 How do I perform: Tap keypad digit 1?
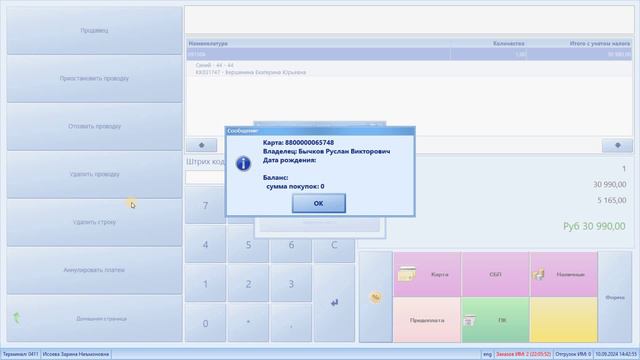205,284
